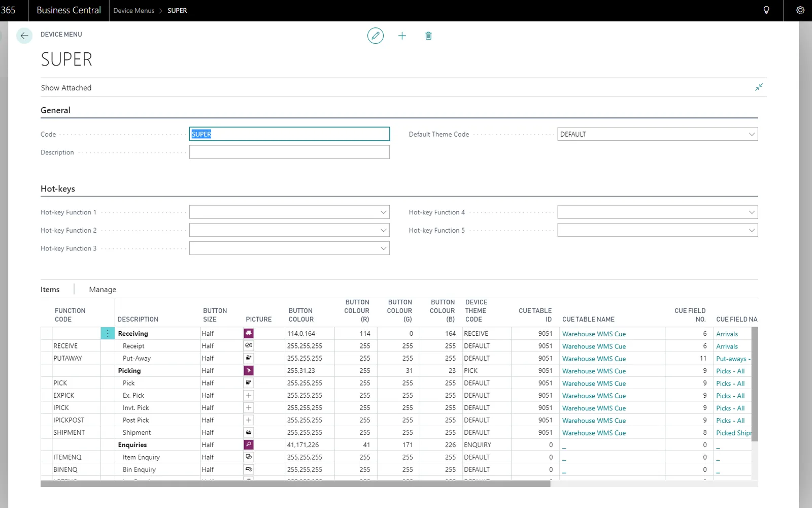Viewport: 812px width, 508px height.
Task: Click the Business Central home title
Action: pyautogui.click(x=69, y=10)
